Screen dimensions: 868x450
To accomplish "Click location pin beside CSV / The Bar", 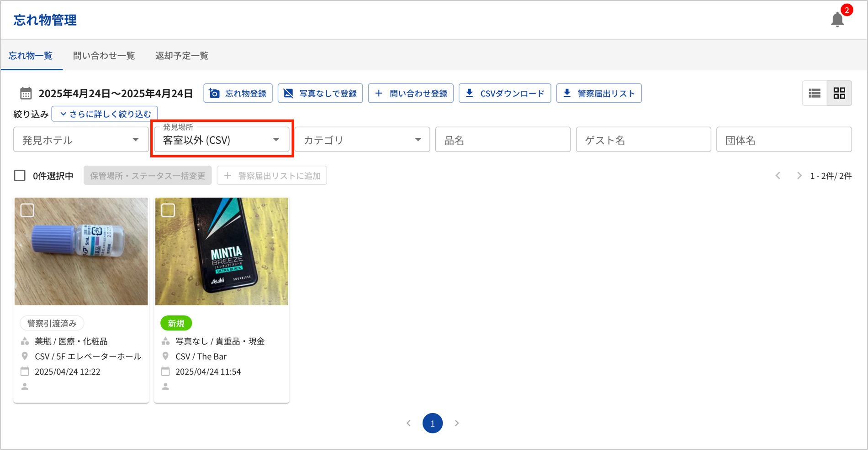I will (166, 356).
